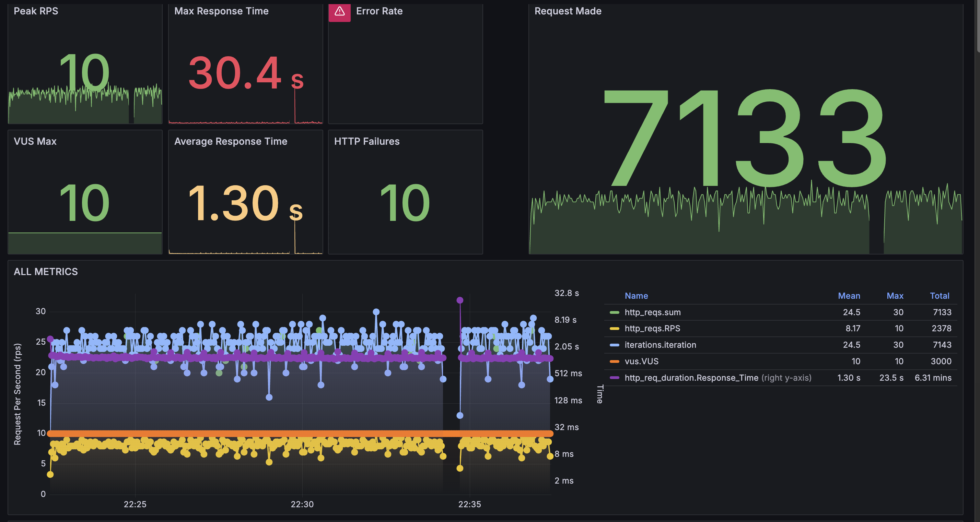
Task: Click the Error Rate warning triangle icon
Action: click(x=339, y=11)
